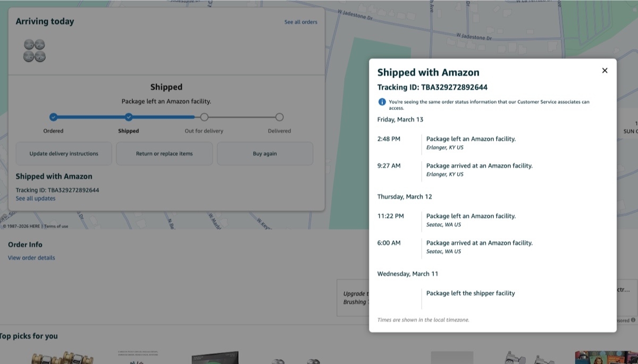Viewport: 638px width, 364px height.
Task: Click the 2:48 PM tracking entry time
Action: (x=389, y=139)
